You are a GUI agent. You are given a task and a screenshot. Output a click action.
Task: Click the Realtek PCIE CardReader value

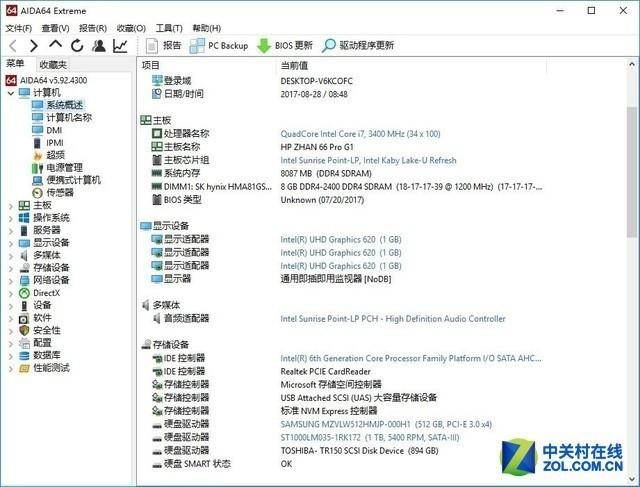(x=325, y=371)
